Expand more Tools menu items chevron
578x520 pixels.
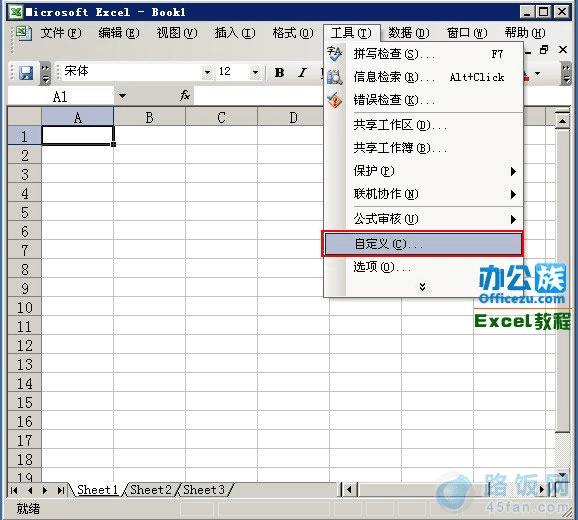coord(422,287)
